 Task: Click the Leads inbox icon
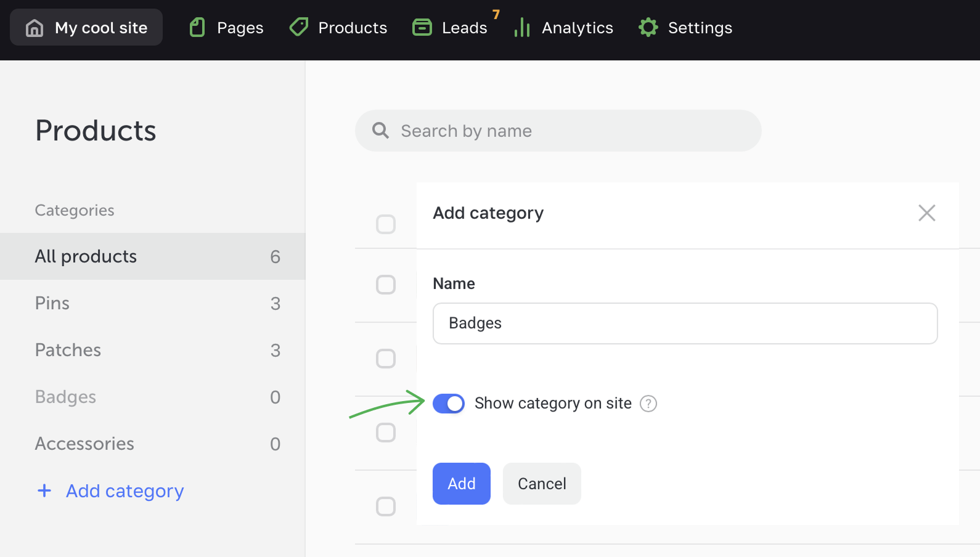(422, 28)
